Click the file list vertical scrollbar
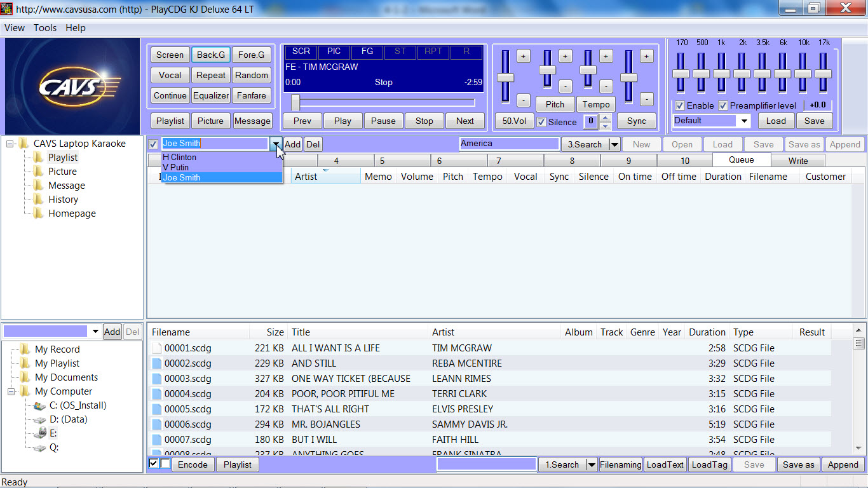868x488 pixels. tap(859, 389)
